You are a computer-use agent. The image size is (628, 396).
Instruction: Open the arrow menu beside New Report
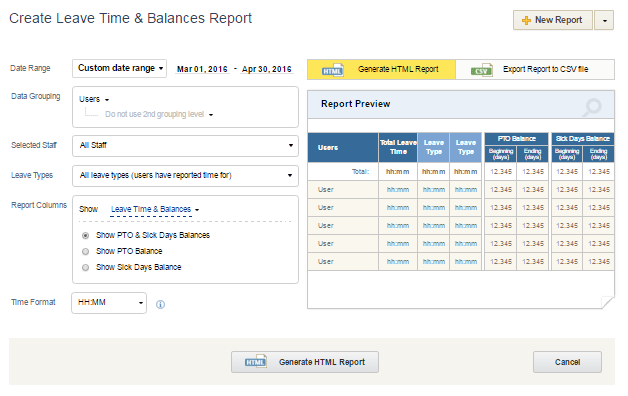(604, 20)
